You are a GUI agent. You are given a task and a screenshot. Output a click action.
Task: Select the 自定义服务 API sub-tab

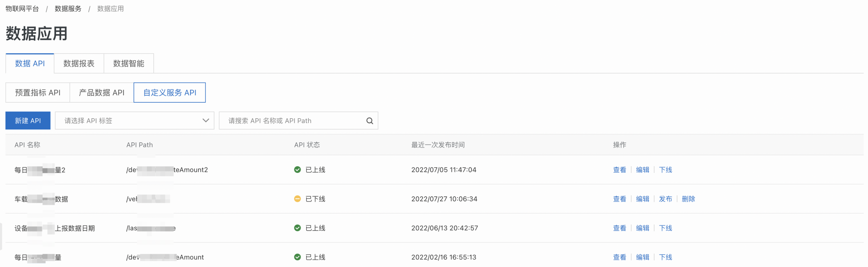170,93
